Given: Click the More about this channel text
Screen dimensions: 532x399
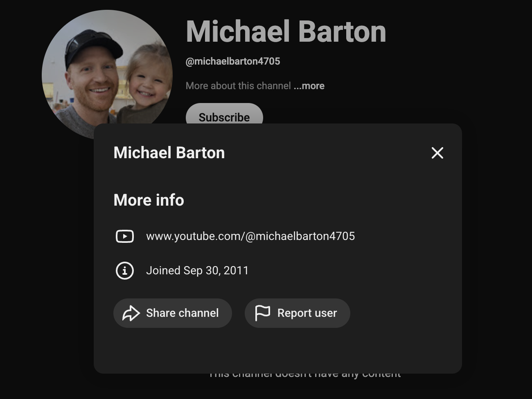Looking at the screenshot, I should click(238, 86).
